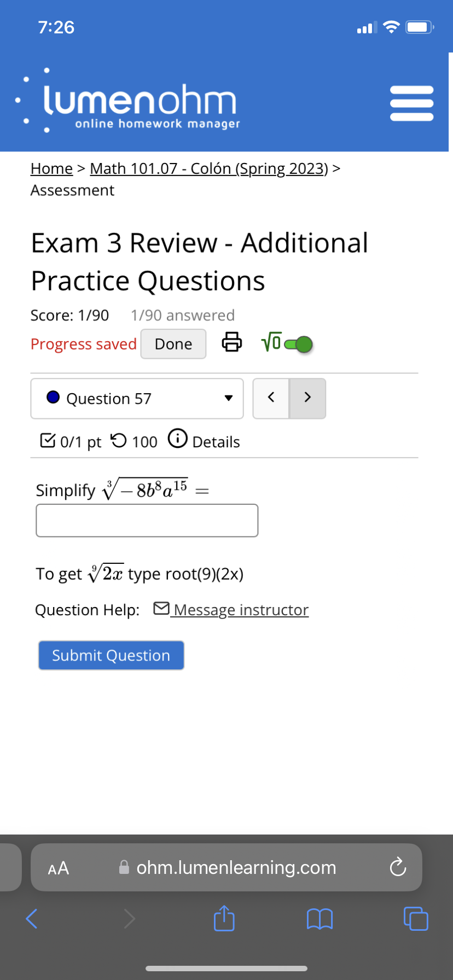The height and width of the screenshot is (980, 453).
Task: Click the Done button
Action: pos(173,343)
